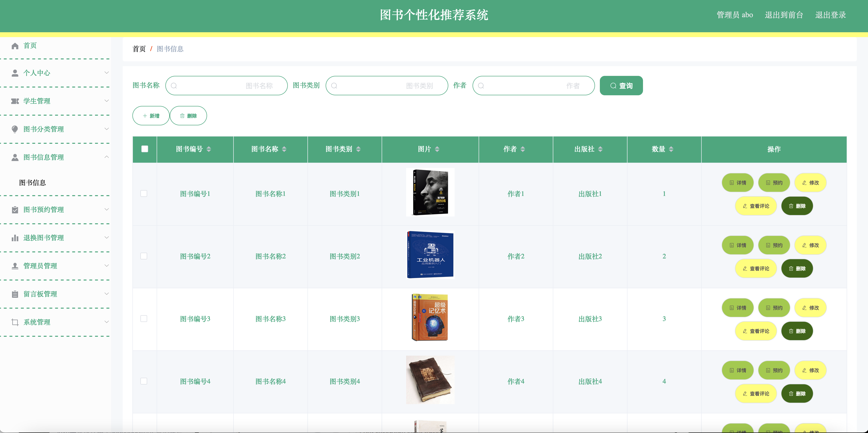Image resolution: width=868 pixels, height=433 pixels.
Task: Open the 工业机器人 book cover thumbnail
Action: click(430, 255)
